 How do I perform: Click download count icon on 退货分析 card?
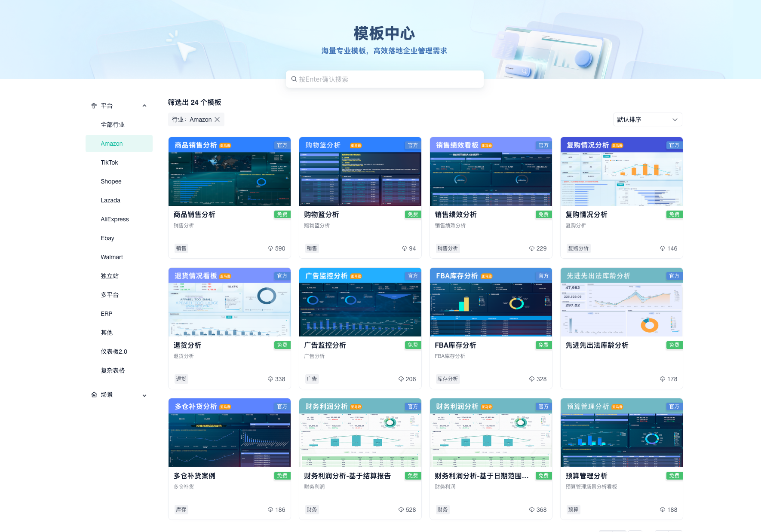pyautogui.click(x=270, y=379)
